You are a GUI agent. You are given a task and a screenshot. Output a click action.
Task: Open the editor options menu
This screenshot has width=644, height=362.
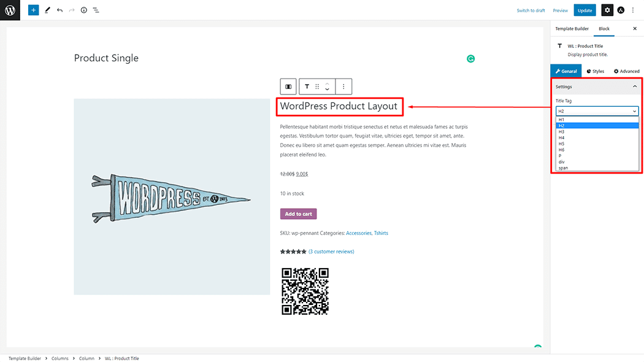click(633, 10)
